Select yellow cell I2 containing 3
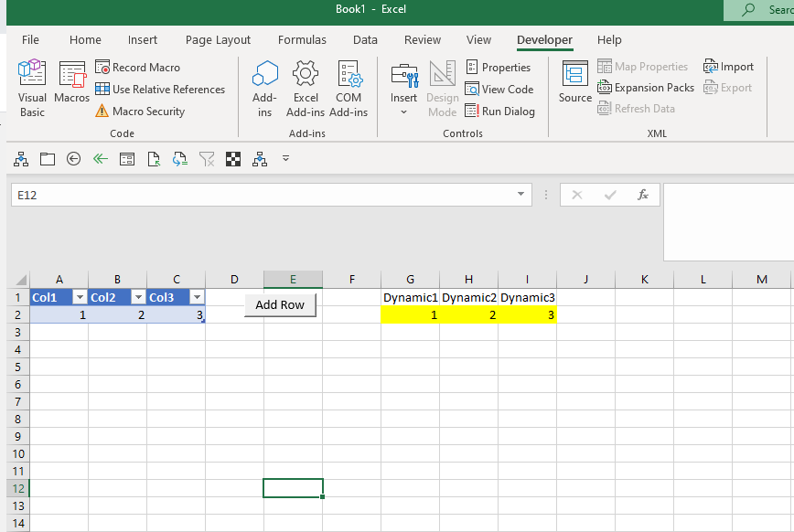The height and width of the screenshot is (532, 794). (528, 314)
